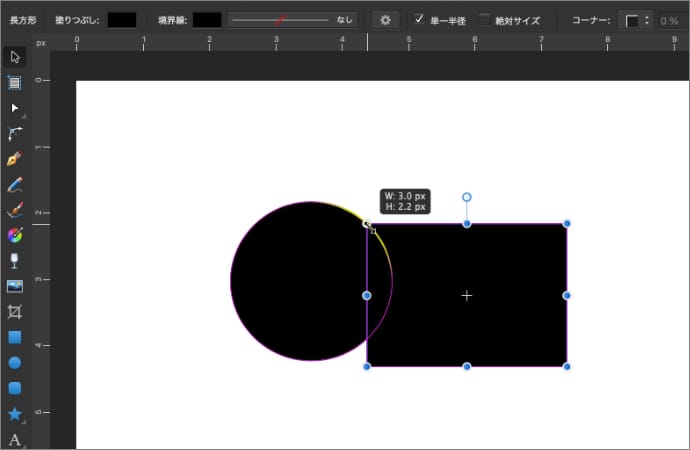Select the Artboard tool
Image resolution: width=690 pixels, height=450 pixels.
(15, 82)
